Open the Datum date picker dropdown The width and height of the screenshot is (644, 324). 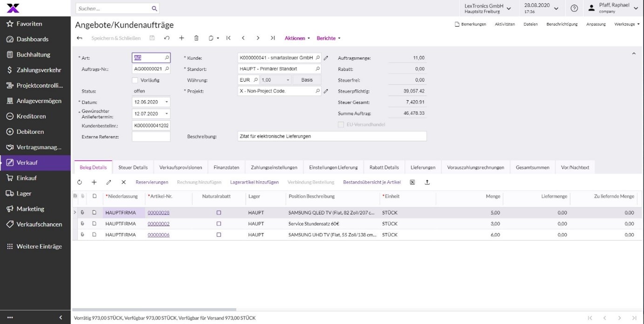click(x=167, y=102)
